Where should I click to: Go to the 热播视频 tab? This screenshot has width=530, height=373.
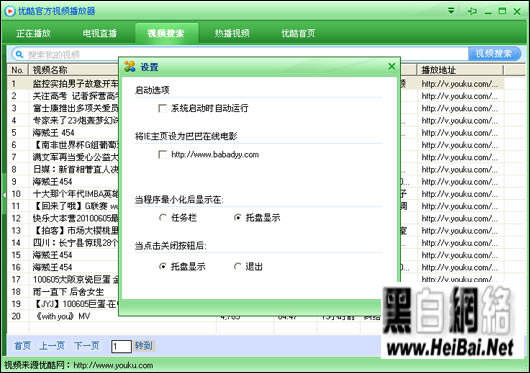pyautogui.click(x=232, y=33)
